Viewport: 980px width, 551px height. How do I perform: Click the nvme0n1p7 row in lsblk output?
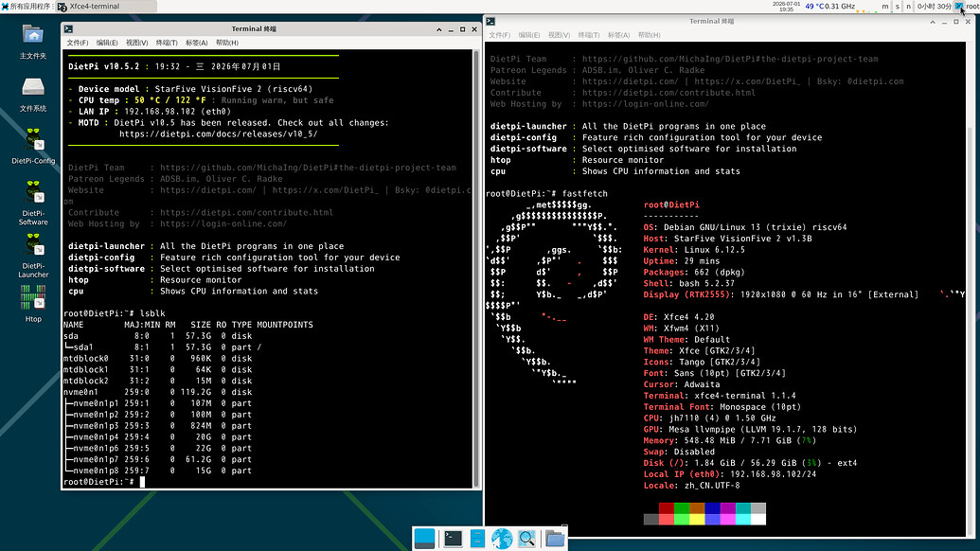(157, 459)
